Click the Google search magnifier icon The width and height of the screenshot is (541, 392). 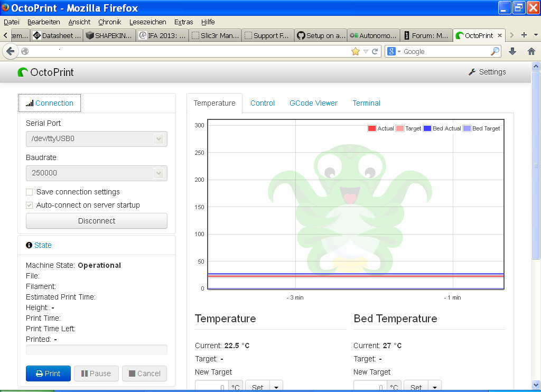495,51
